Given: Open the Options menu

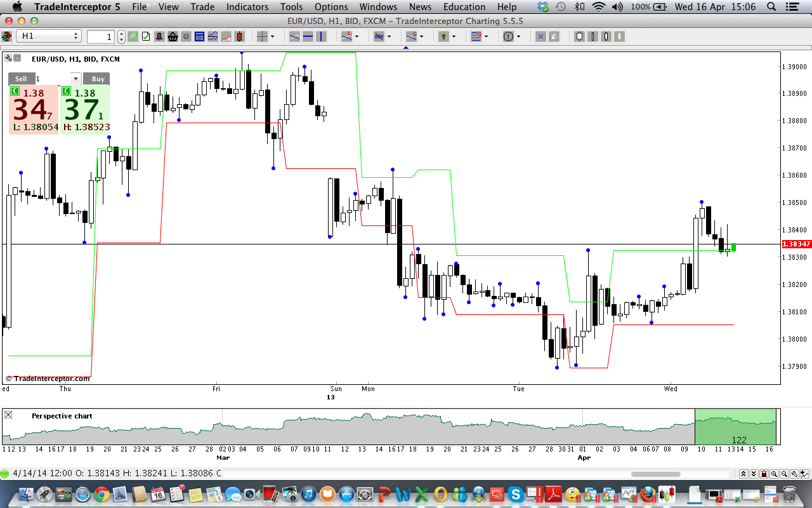Looking at the screenshot, I should pos(331,7).
